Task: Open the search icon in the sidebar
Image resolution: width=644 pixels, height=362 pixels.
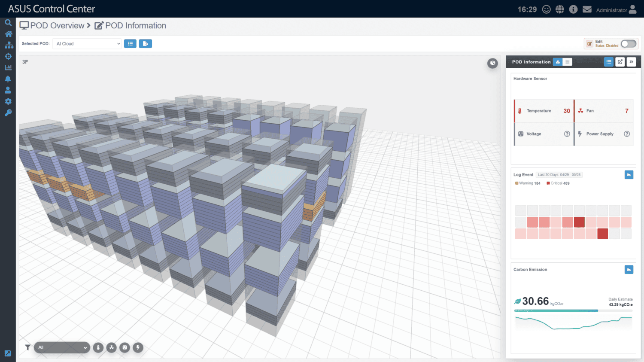Action: pyautogui.click(x=8, y=23)
